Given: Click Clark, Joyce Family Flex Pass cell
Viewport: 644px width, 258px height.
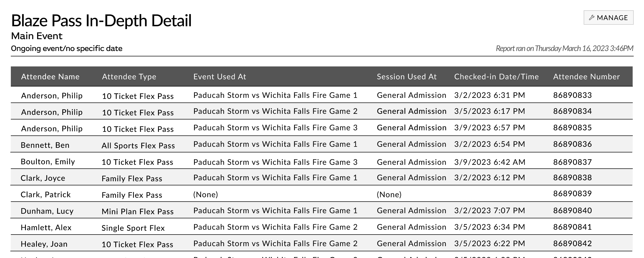Looking at the screenshot, I should click(x=132, y=178).
